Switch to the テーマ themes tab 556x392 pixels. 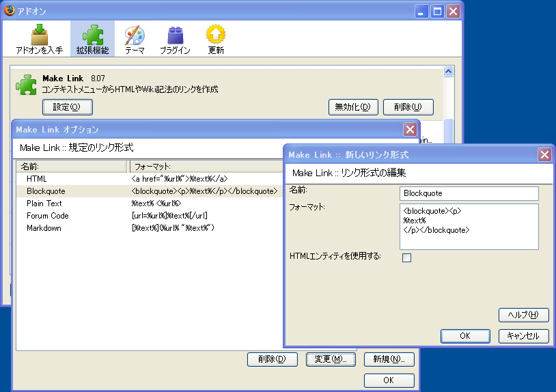pyautogui.click(x=135, y=39)
